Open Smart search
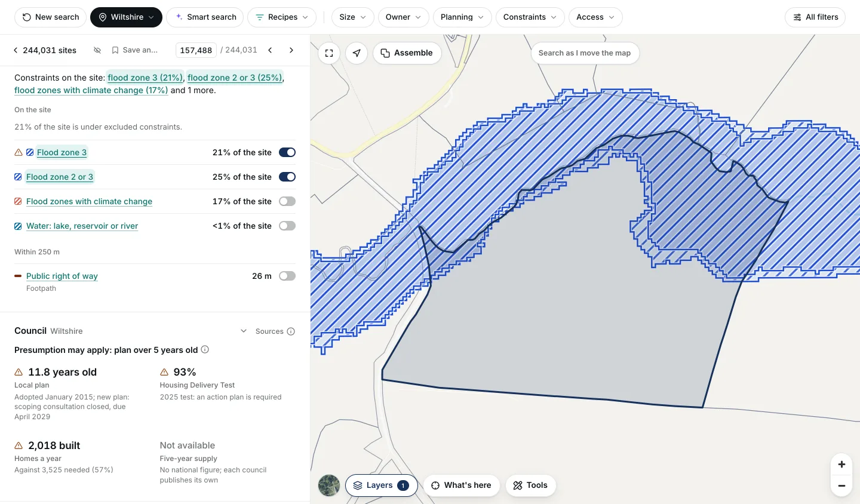The image size is (860, 504). tap(205, 17)
